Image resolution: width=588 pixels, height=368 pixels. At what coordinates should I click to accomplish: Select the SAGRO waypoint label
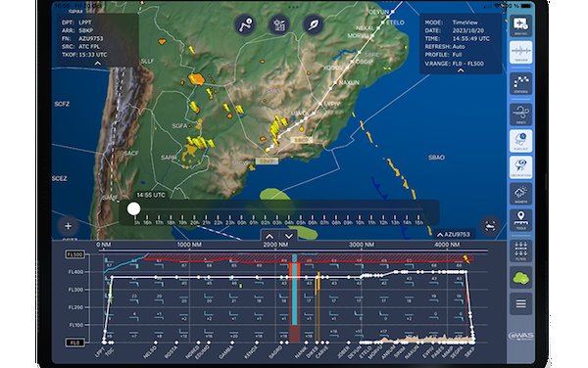point(275,352)
